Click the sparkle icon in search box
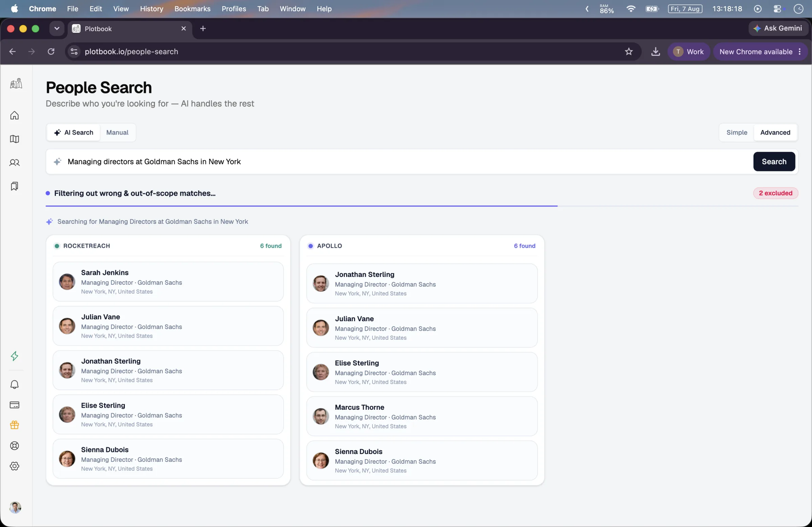The height and width of the screenshot is (527, 812). [57, 162]
